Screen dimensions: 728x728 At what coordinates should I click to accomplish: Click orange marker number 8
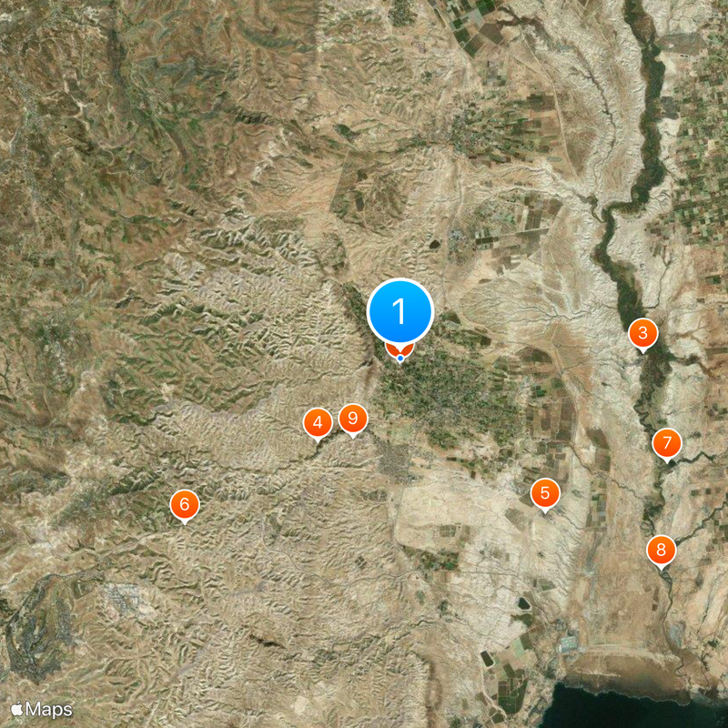pyautogui.click(x=662, y=551)
